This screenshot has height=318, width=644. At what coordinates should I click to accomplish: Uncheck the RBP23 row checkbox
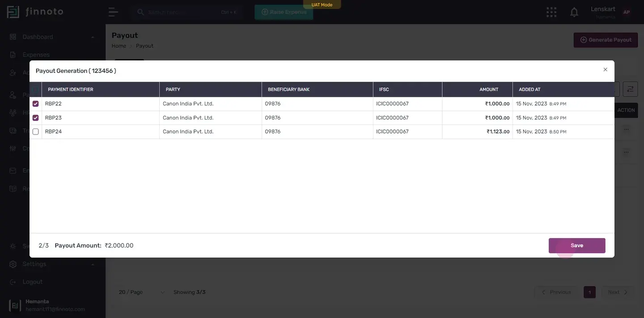tap(36, 118)
